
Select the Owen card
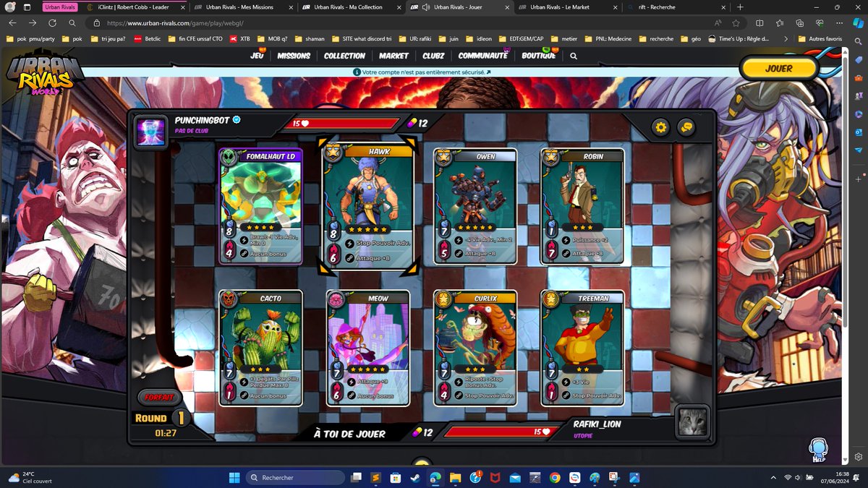point(475,206)
